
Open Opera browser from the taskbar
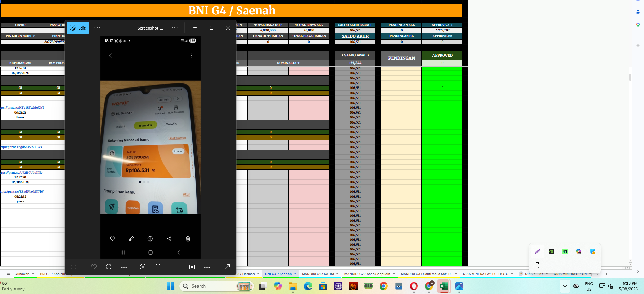[414, 286]
